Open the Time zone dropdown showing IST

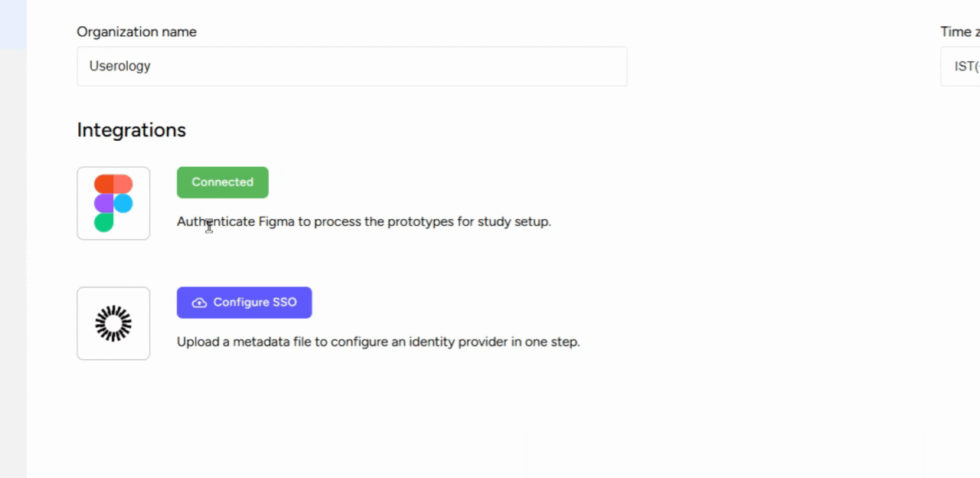coord(960,67)
